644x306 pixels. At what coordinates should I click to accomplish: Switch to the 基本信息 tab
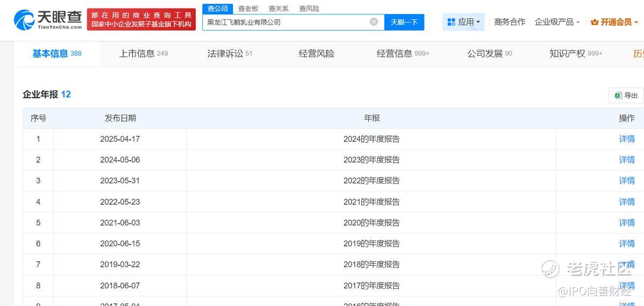(57, 54)
